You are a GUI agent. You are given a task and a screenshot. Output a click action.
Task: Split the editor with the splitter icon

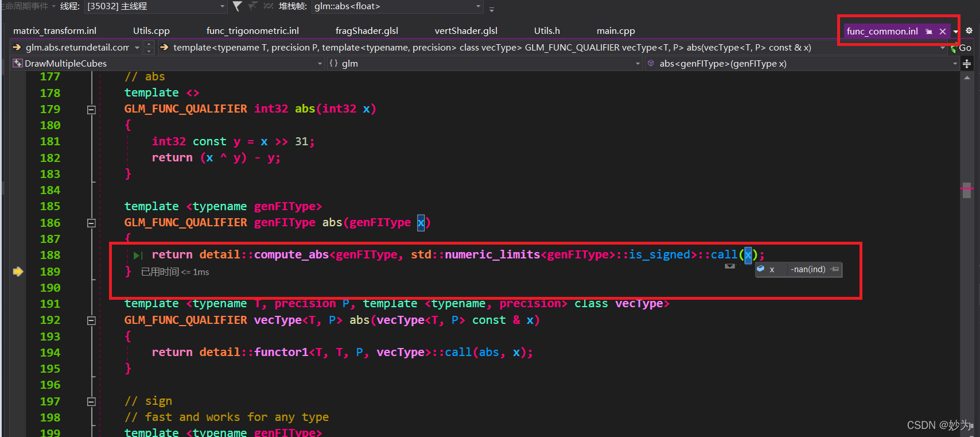tap(967, 64)
